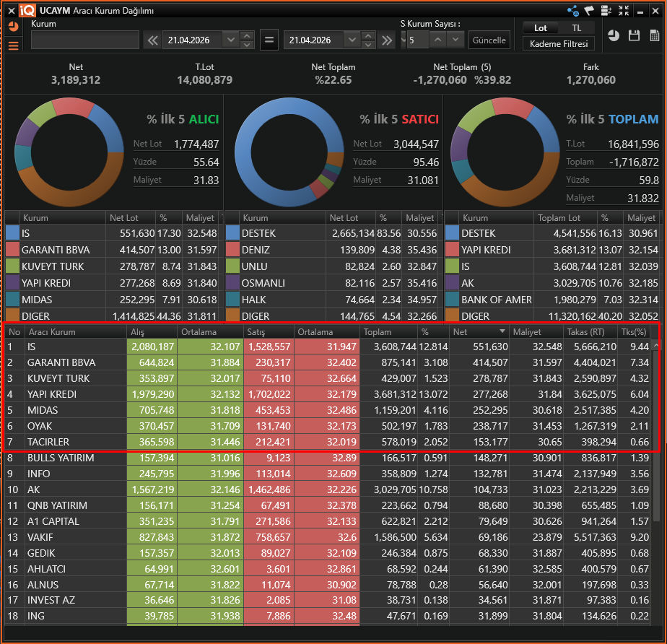Increase end date with the up arrow
Screen dimensions: 667x644
coord(368,35)
